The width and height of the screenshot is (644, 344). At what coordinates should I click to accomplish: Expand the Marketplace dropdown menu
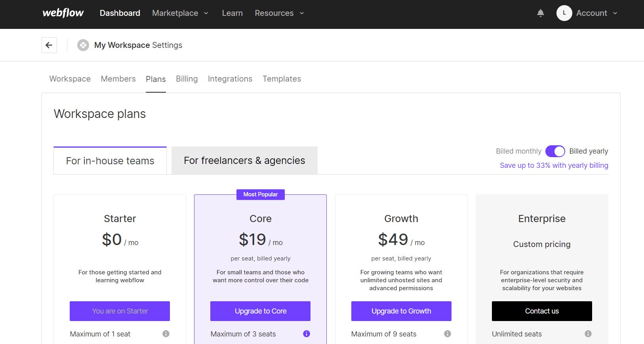pos(180,13)
